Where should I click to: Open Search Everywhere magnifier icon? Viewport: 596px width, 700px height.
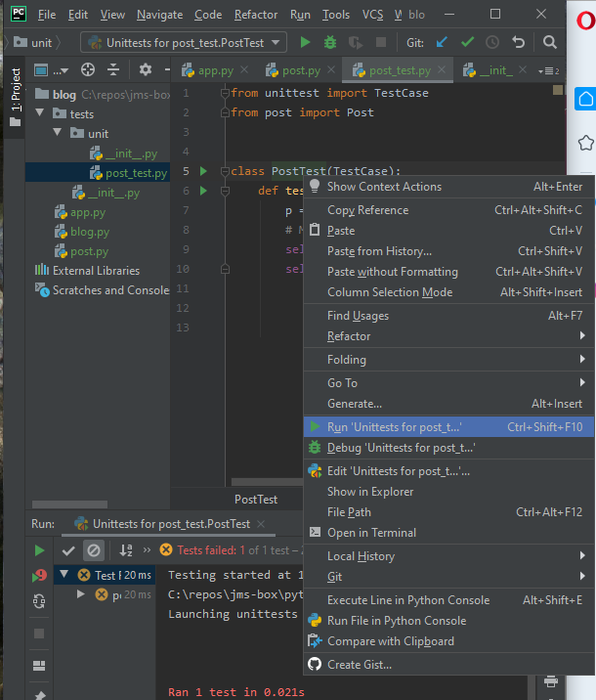coord(550,42)
